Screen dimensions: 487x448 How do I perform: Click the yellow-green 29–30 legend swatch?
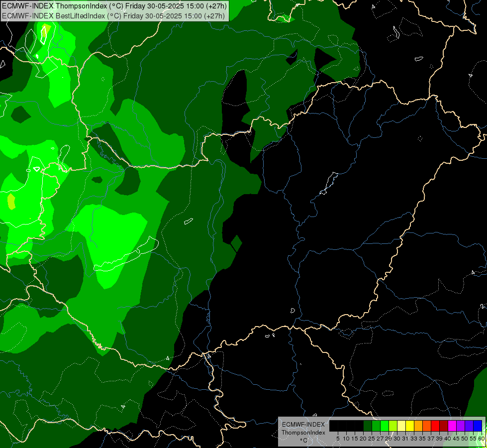(x=393, y=426)
